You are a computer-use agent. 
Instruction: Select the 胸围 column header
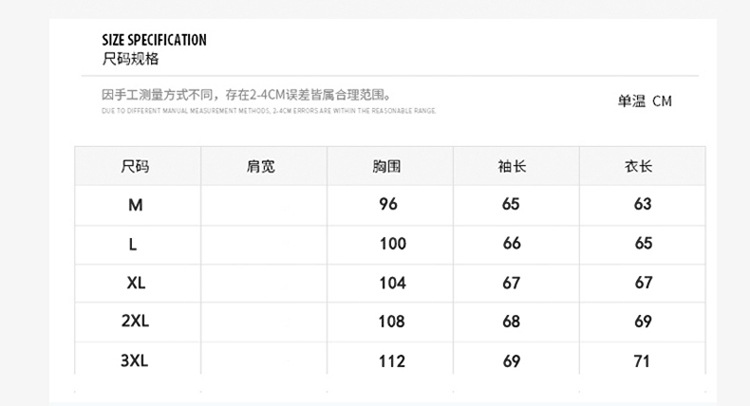pyautogui.click(x=387, y=166)
